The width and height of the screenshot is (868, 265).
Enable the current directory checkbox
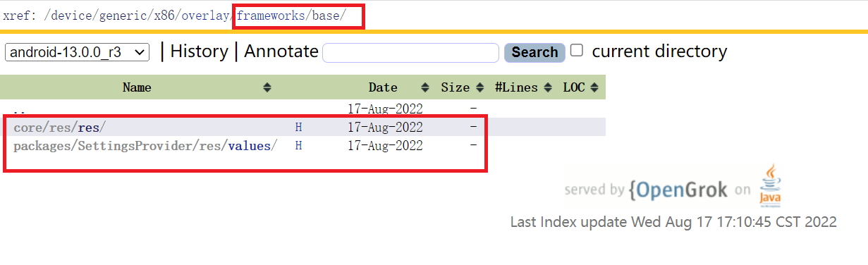click(x=577, y=50)
